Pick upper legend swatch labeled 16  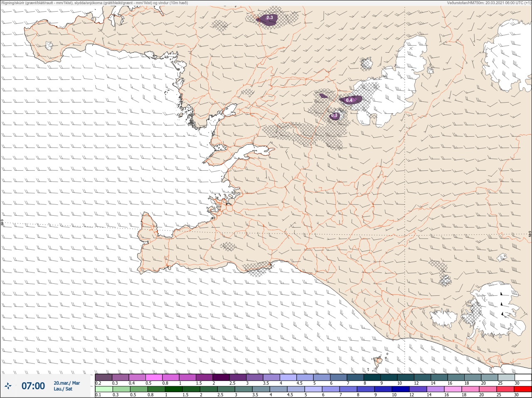point(456,377)
